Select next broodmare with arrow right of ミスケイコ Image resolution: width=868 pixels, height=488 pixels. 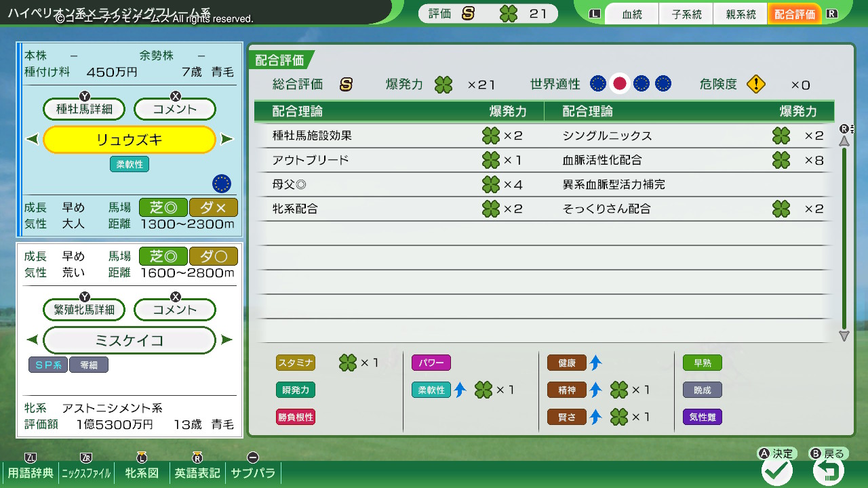(x=227, y=340)
